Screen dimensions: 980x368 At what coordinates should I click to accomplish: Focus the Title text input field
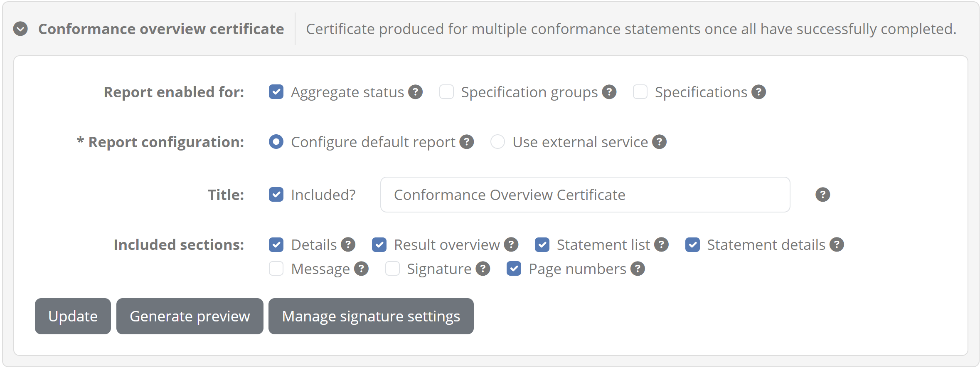(585, 195)
